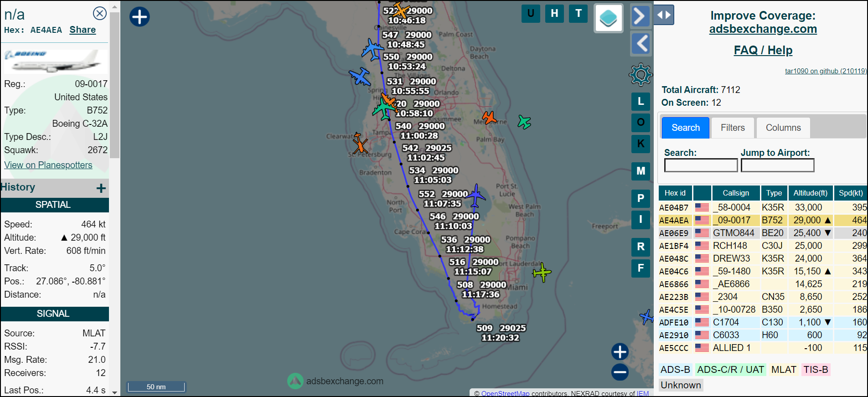Sort table by Callsign column
The width and height of the screenshot is (868, 397).
[736, 193]
